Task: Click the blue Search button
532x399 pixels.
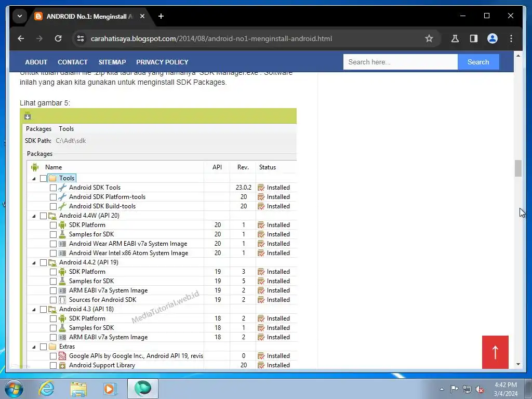Action: (478, 62)
